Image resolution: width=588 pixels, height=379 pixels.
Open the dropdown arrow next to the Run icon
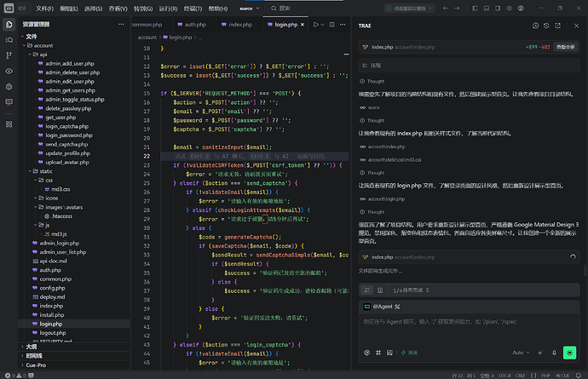pos(322,25)
